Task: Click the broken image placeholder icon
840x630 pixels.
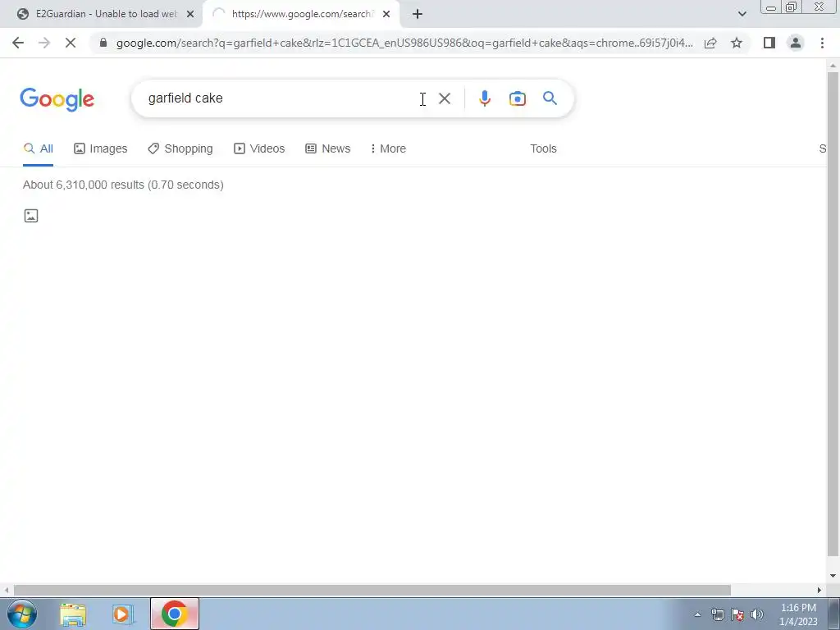Action: 31,216
